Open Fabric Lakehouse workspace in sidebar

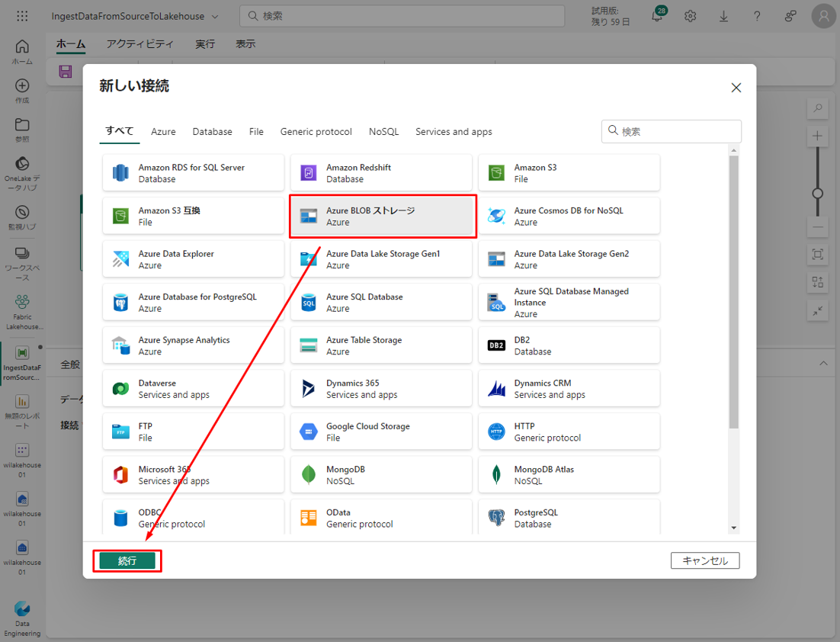coord(22,313)
